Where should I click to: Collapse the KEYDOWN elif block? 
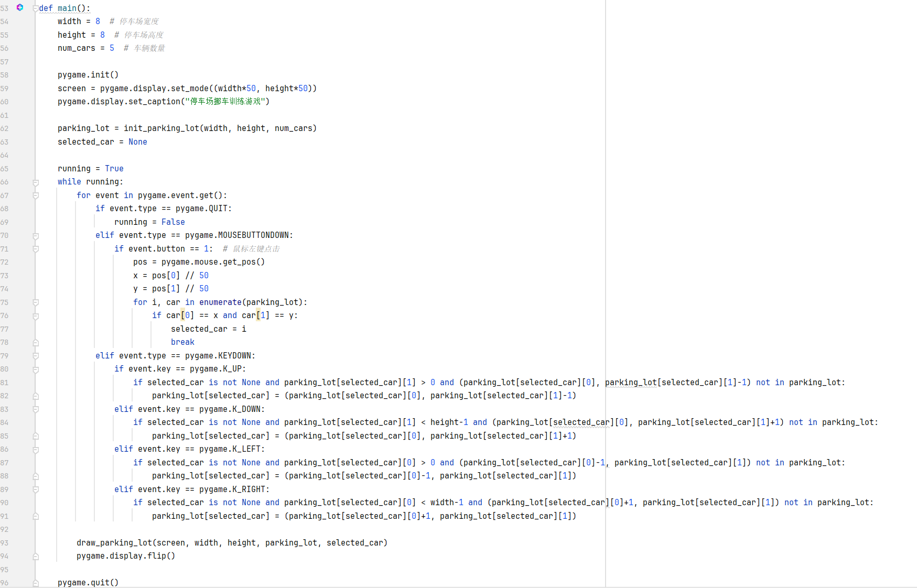36,356
